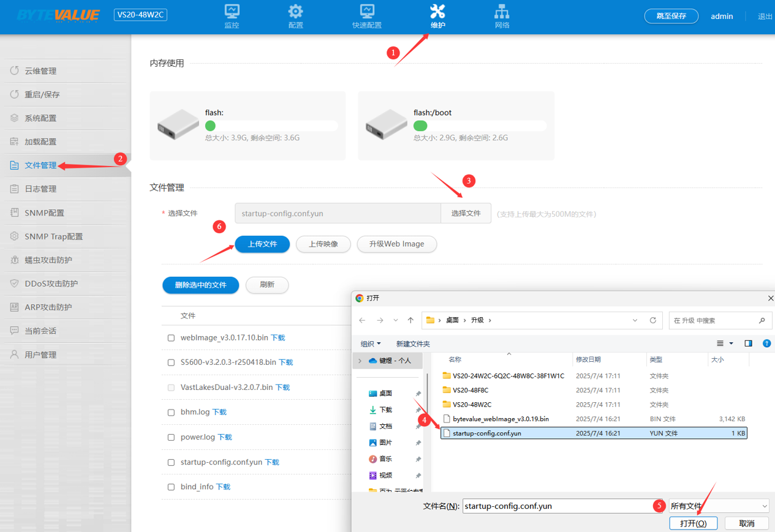Check the box for webImage_v3.0.17.10.bin

(171, 338)
